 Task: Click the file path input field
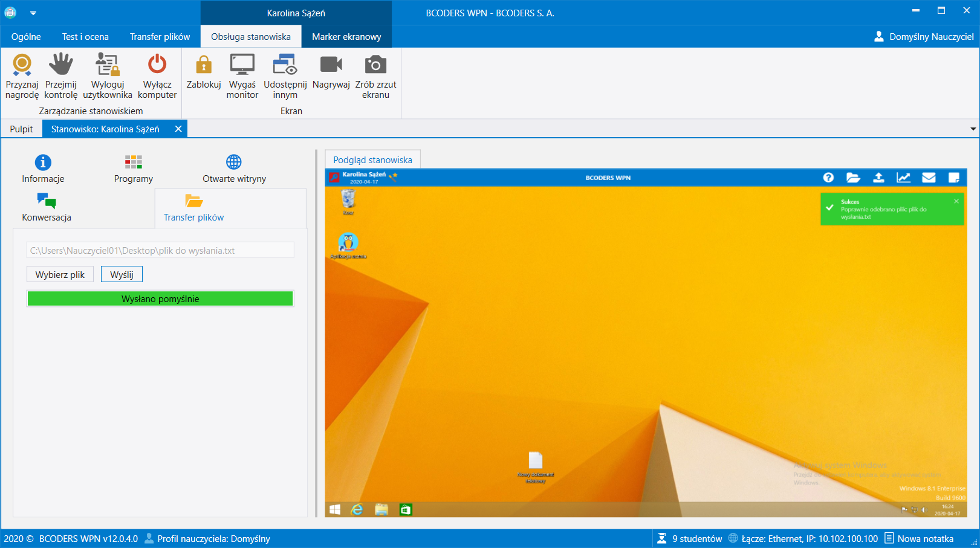pyautogui.click(x=160, y=250)
